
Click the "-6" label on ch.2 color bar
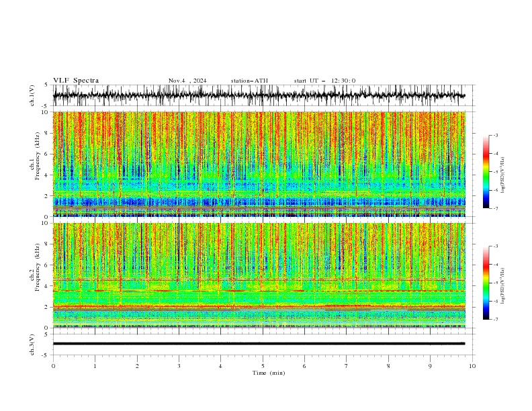(x=495, y=301)
